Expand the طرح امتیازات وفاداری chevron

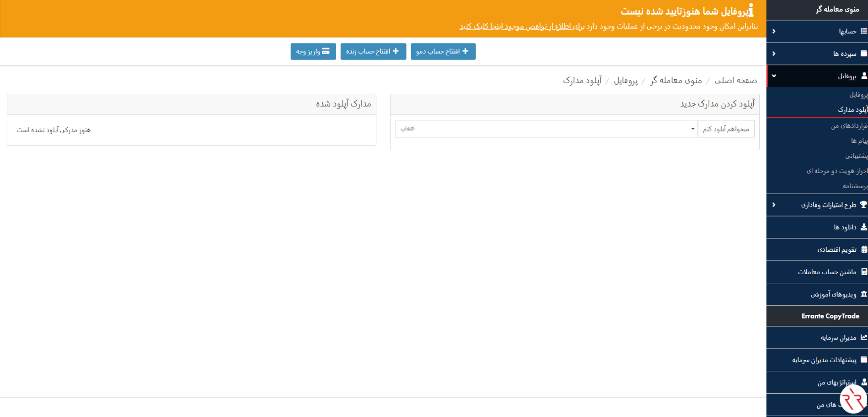(774, 205)
